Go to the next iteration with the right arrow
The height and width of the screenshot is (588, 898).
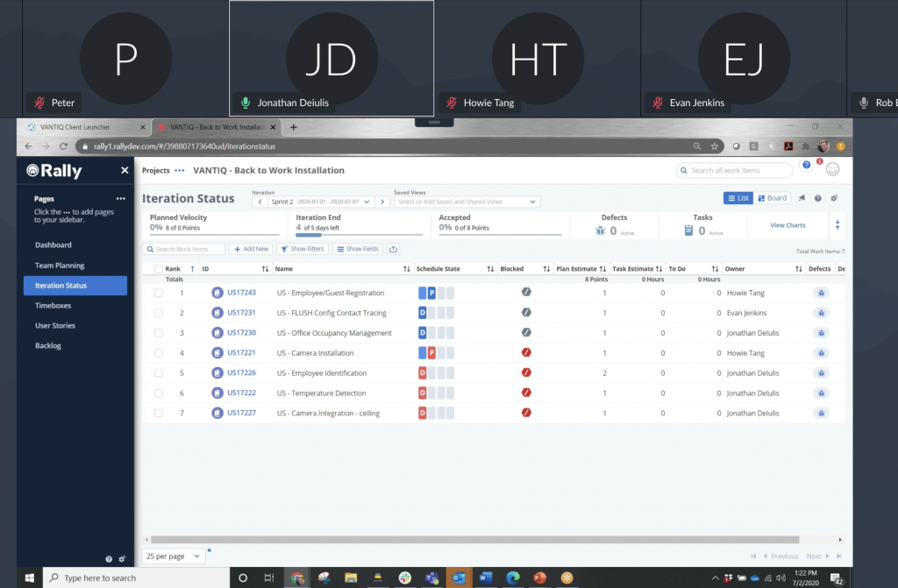coord(382,202)
